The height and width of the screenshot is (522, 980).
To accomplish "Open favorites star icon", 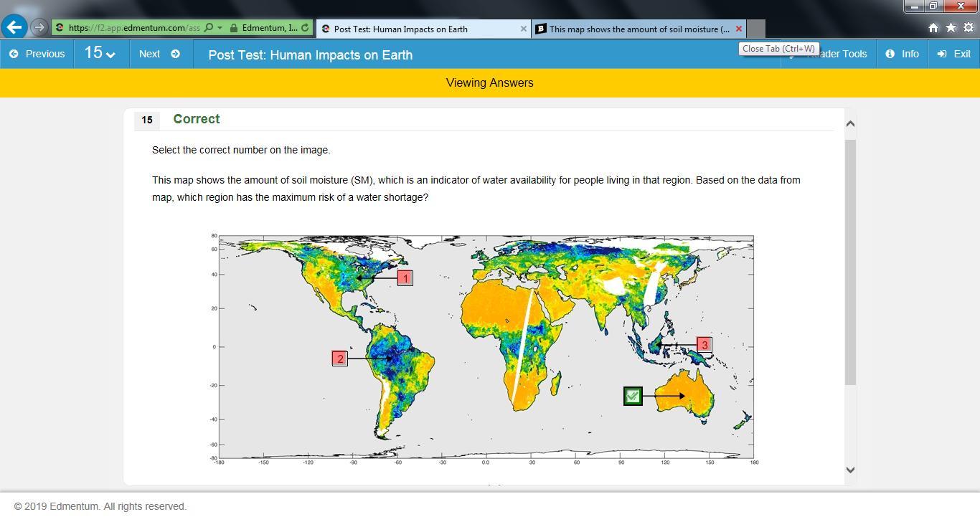I will pos(951,28).
